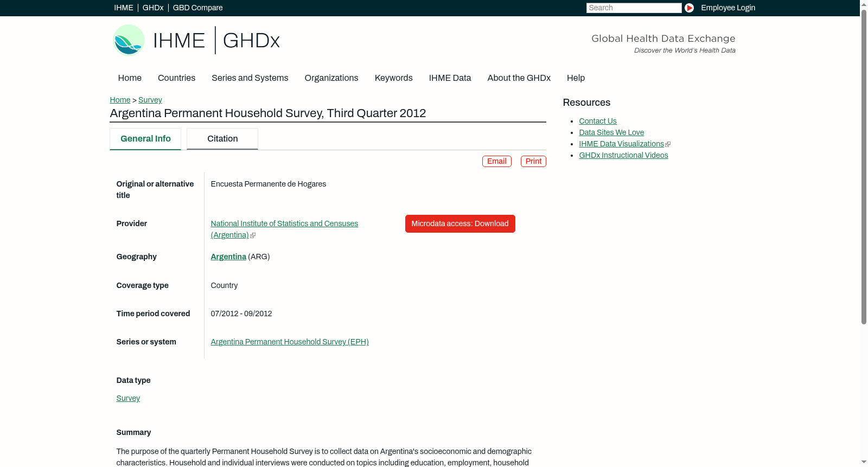Click the coverage type value 'Country'
The height and width of the screenshot is (467, 868).
224,286
